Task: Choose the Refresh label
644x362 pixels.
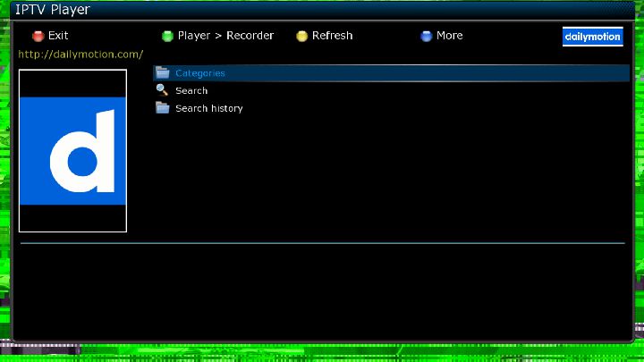Action: pos(332,36)
